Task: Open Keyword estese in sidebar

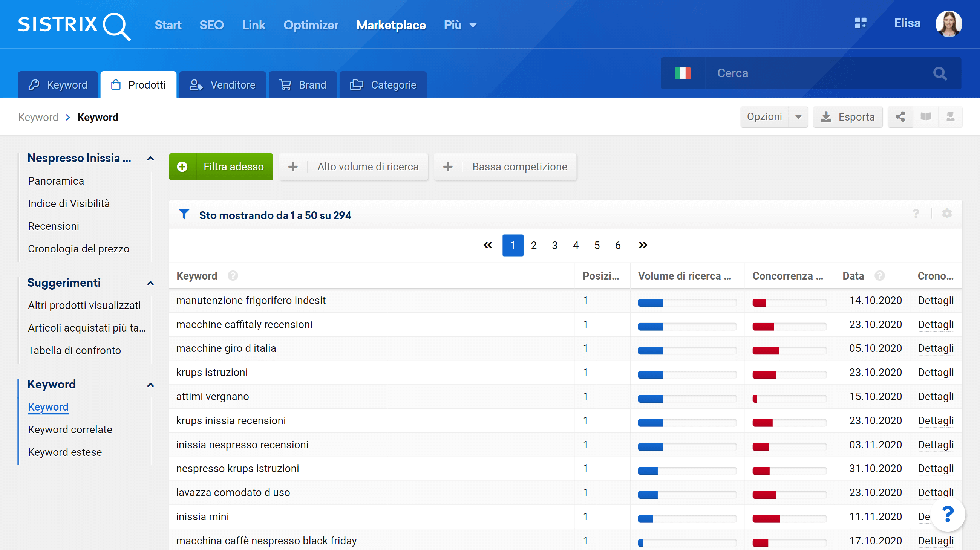Action: (65, 452)
